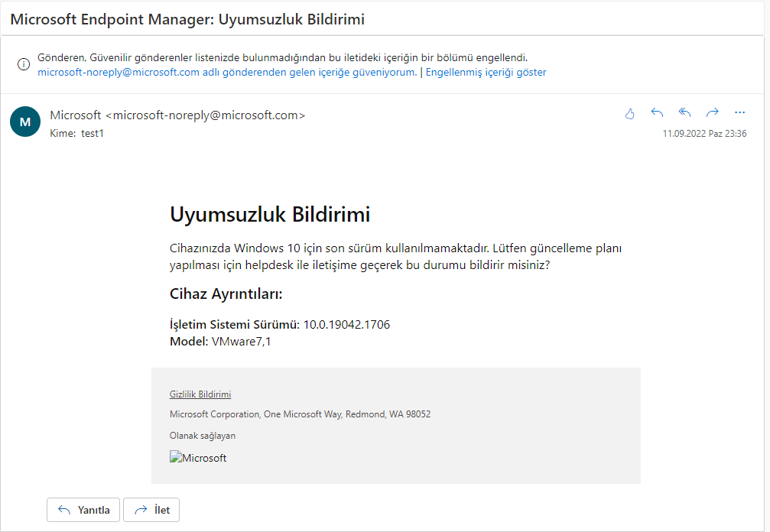Click the info circle icon in warning banner
The image size is (770, 532).
[24, 64]
